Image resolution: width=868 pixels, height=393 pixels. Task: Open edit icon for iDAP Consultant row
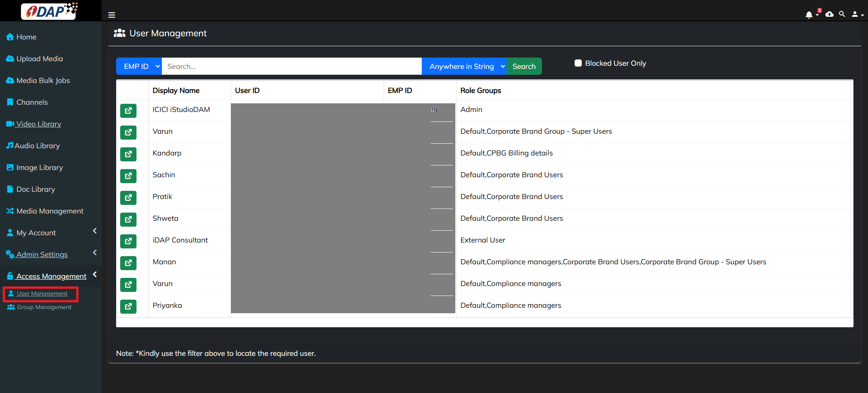128,241
